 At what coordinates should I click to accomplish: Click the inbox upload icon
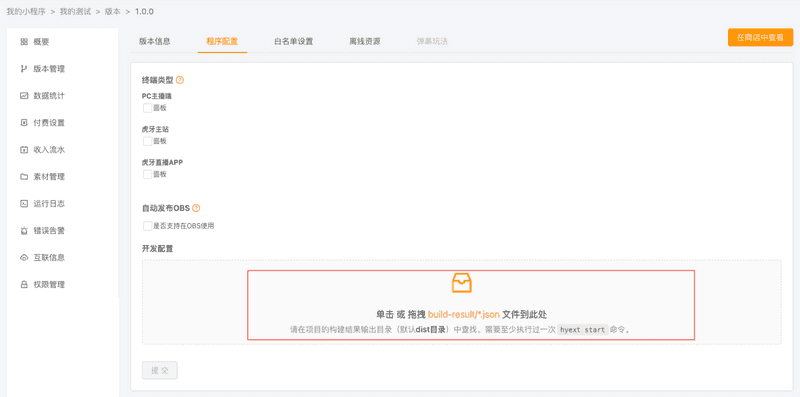coord(462,283)
